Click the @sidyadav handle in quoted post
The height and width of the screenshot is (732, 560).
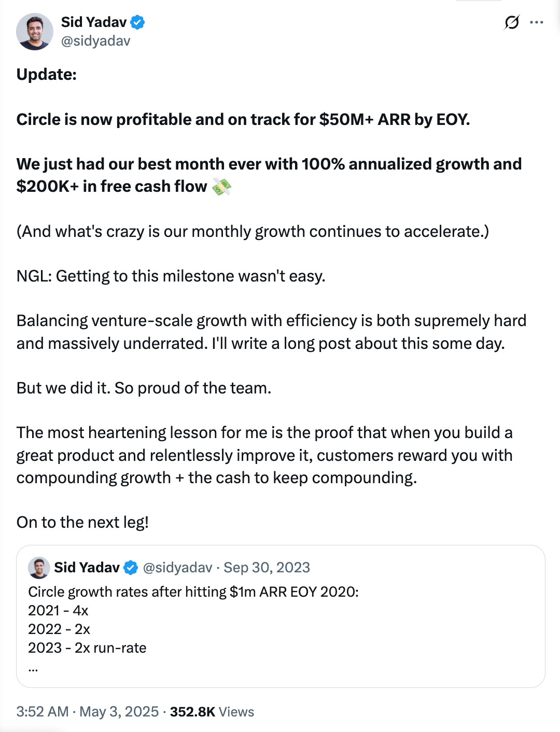click(x=177, y=568)
